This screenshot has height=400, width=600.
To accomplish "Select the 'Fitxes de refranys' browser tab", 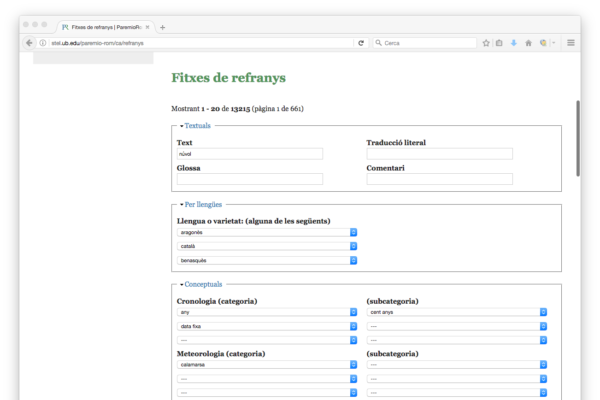I will (108, 26).
